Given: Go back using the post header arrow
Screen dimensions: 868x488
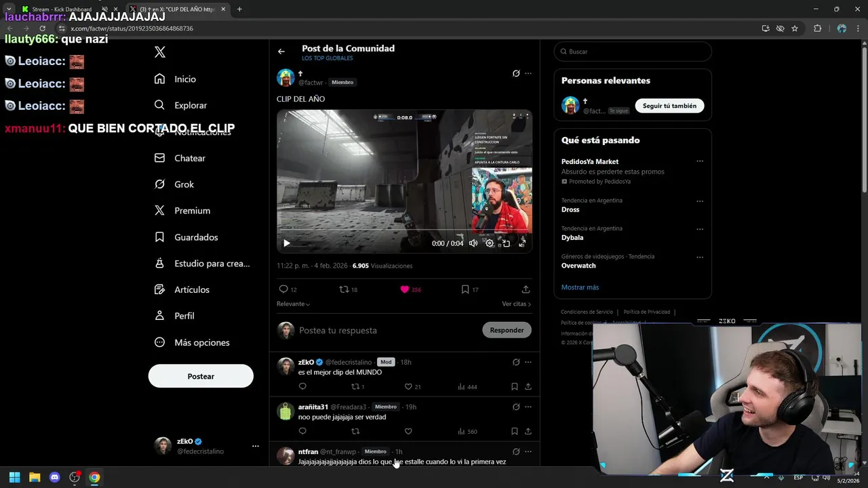Looking at the screenshot, I should pos(281,52).
